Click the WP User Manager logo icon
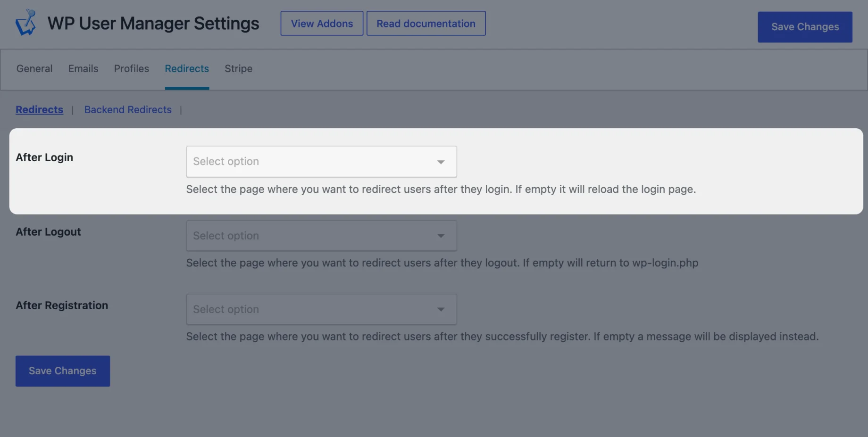Image resolution: width=868 pixels, height=437 pixels. click(26, 22)
